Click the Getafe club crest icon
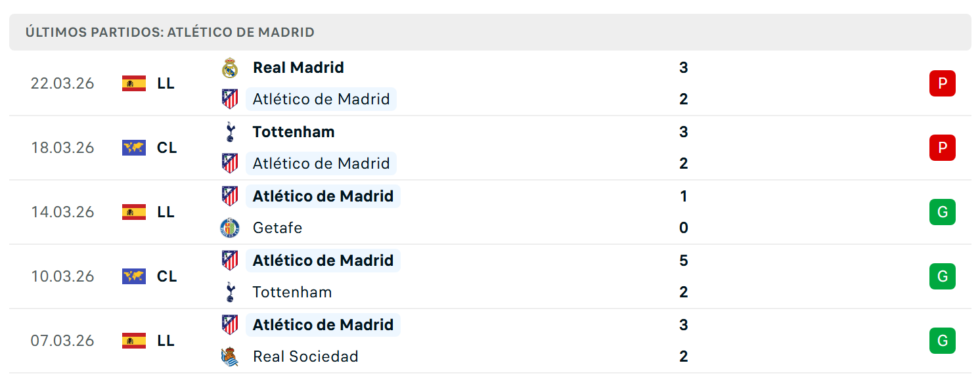 [229, 228]
